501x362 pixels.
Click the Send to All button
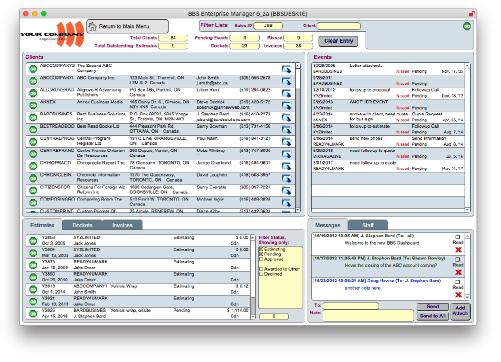click(433, 316)
